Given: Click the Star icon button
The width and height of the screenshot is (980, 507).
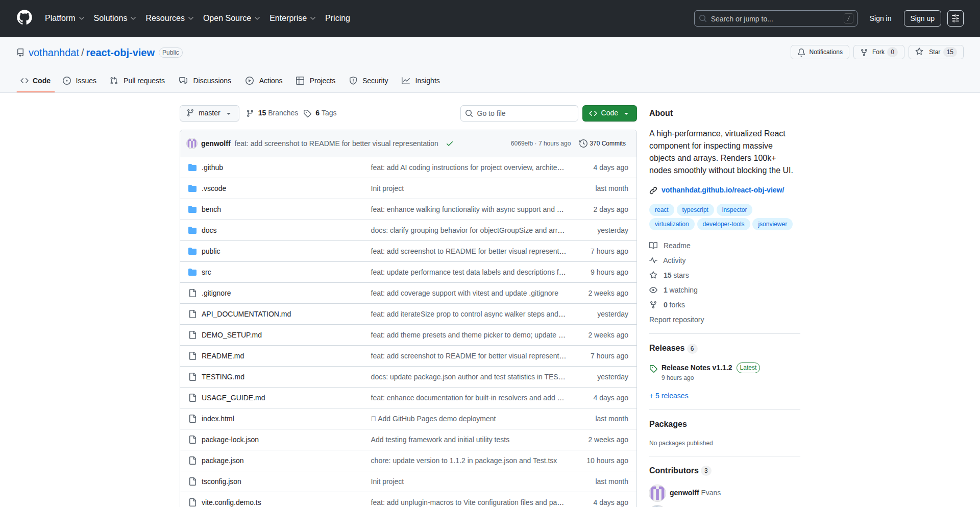Looking at the screenshot, I should [x=919, y=52].
